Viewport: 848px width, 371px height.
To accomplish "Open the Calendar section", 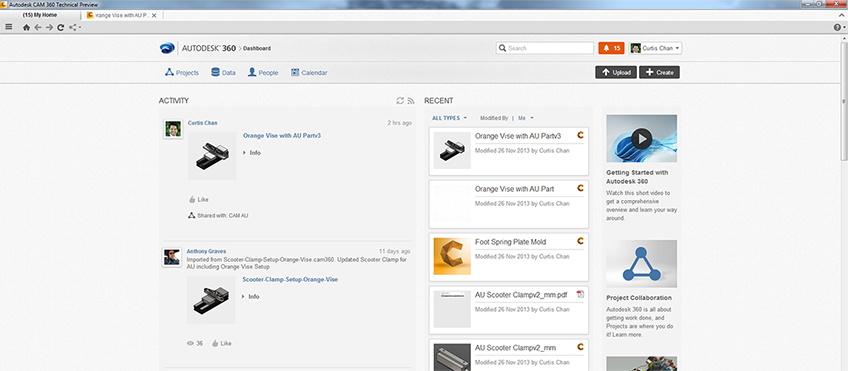I will 309,72.
